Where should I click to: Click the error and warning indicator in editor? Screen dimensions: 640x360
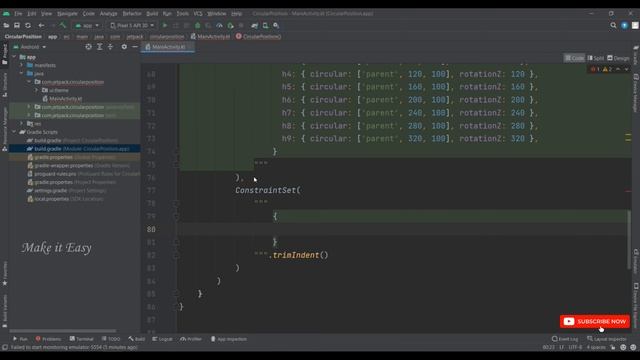click(x=602, y=69)
